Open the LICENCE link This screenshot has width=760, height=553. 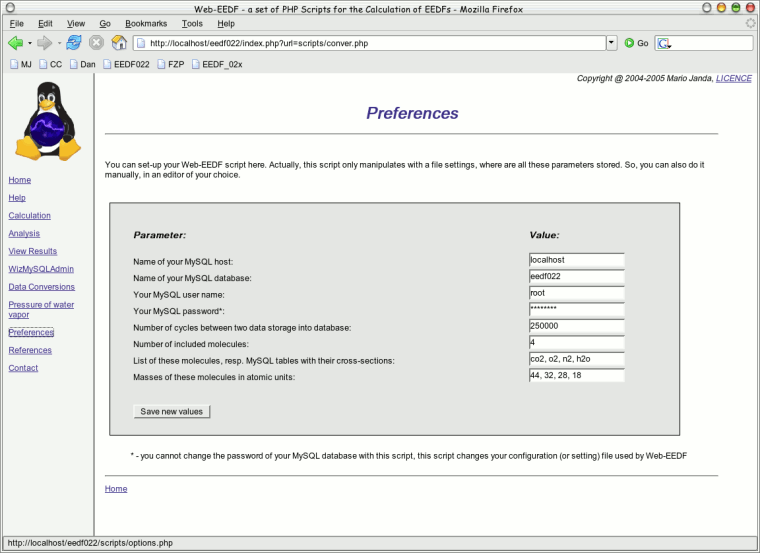[734, 78]
